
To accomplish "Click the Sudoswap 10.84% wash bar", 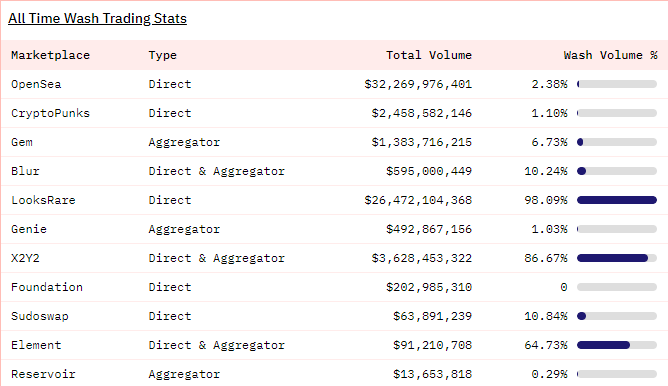I will pos(616,316).
